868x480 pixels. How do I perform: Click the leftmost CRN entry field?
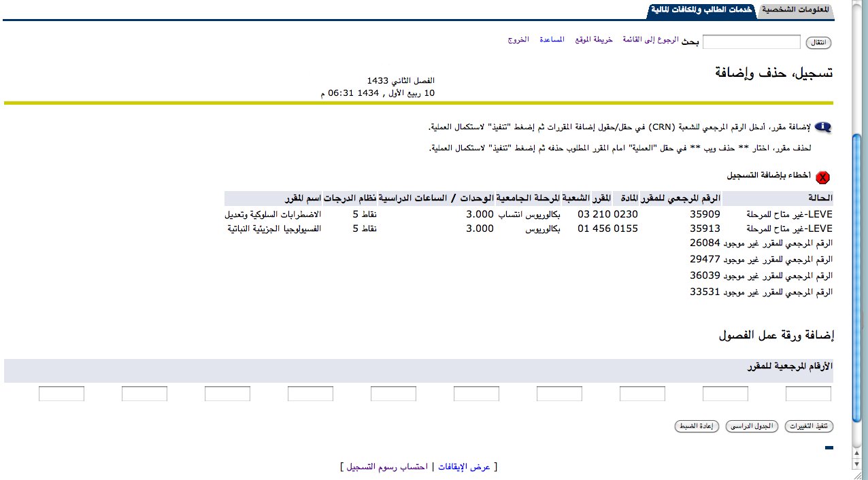click(x=61, y=394)
